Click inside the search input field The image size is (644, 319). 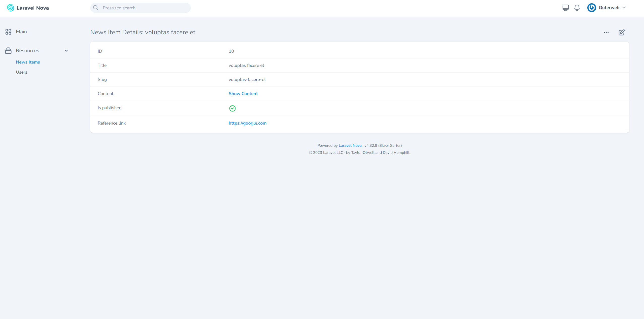pyautogui.click(x=140, y=8)
